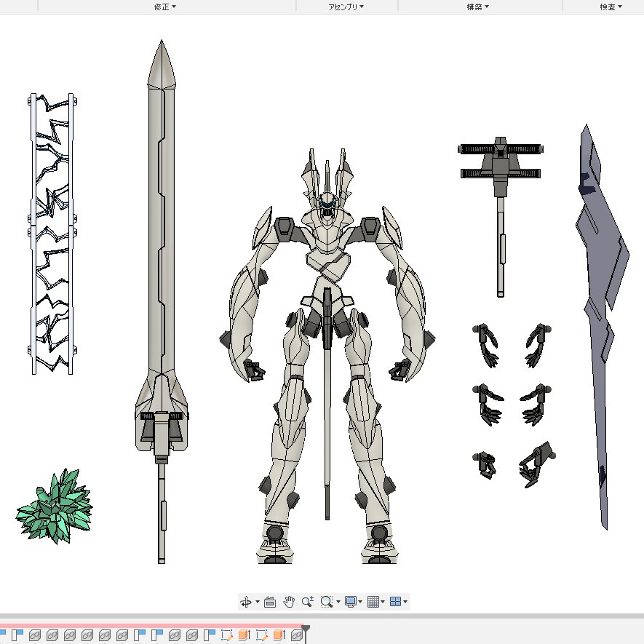644x644 pixels.
Task: Select the first sketch feature in timeline
Action: tap(227, 635)
